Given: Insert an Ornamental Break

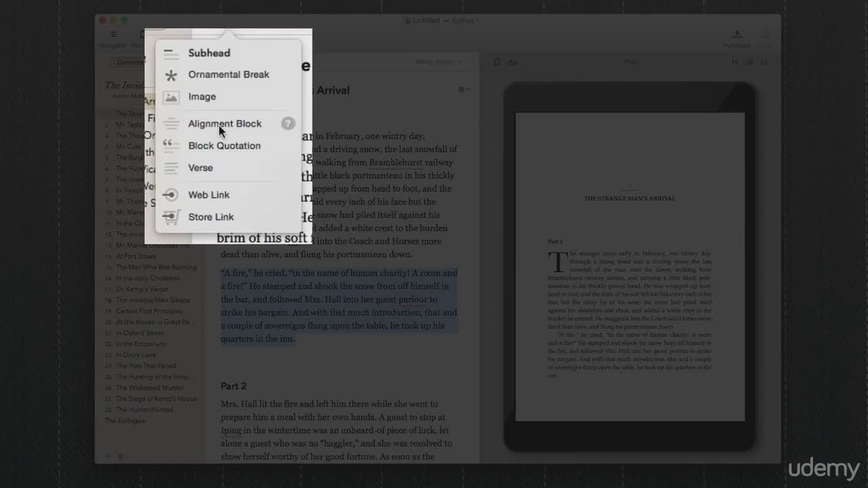Looking at the screenshot, I should click(229, 75).
